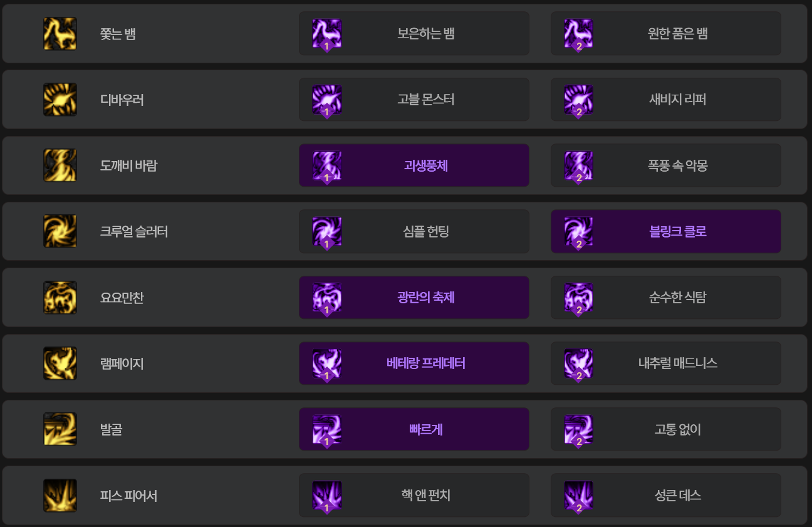
Task: Pick the 심플 헌팅 option
Action: 414,231
